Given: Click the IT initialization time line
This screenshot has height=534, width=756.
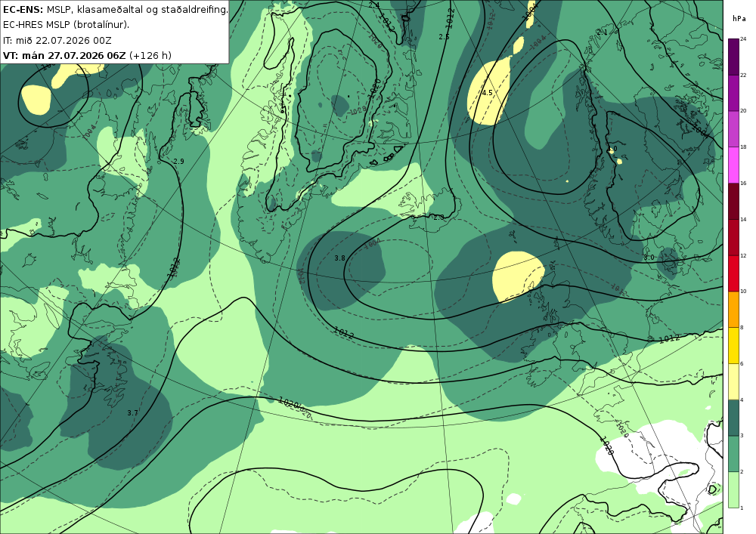Looking at the screenshot, I should 57,41.
